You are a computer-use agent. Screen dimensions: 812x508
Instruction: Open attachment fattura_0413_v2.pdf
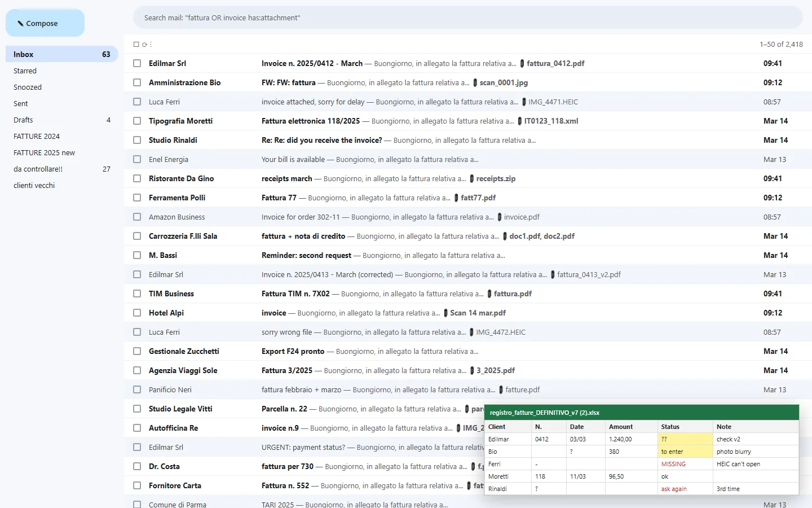click(x=585, y=274)
